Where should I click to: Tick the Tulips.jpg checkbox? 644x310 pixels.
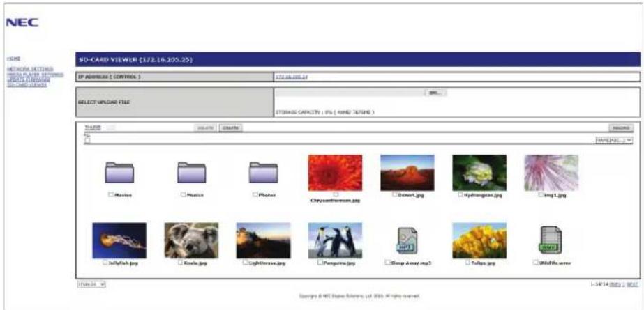[467, 263]
